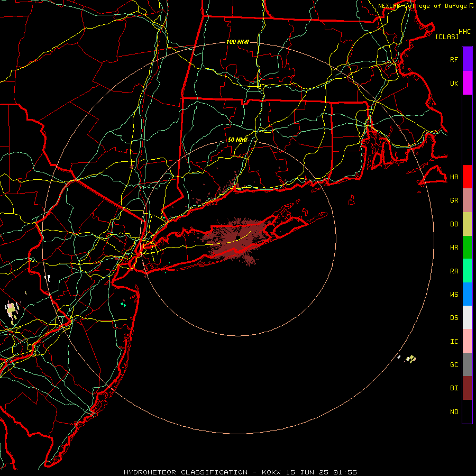Click the "RA" legend label
The image size is (476, 476).
click(x=454, y=271)
